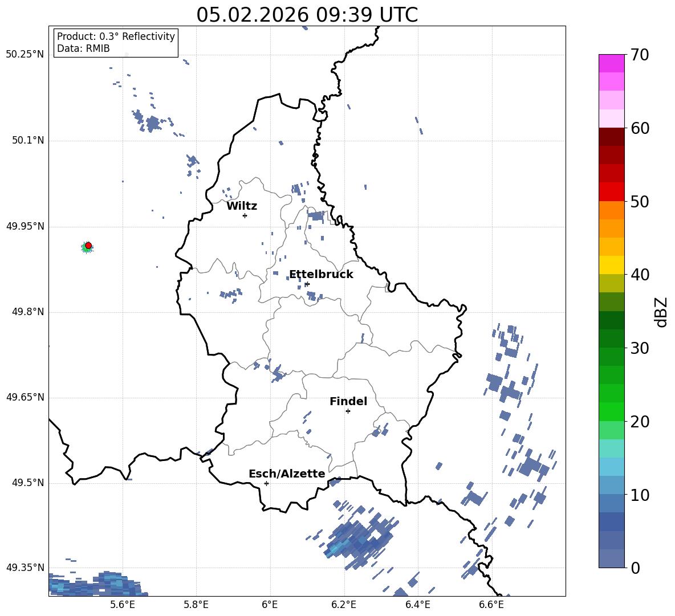Click the 50.25°N latitude label
675x616 pixels.
25,55
